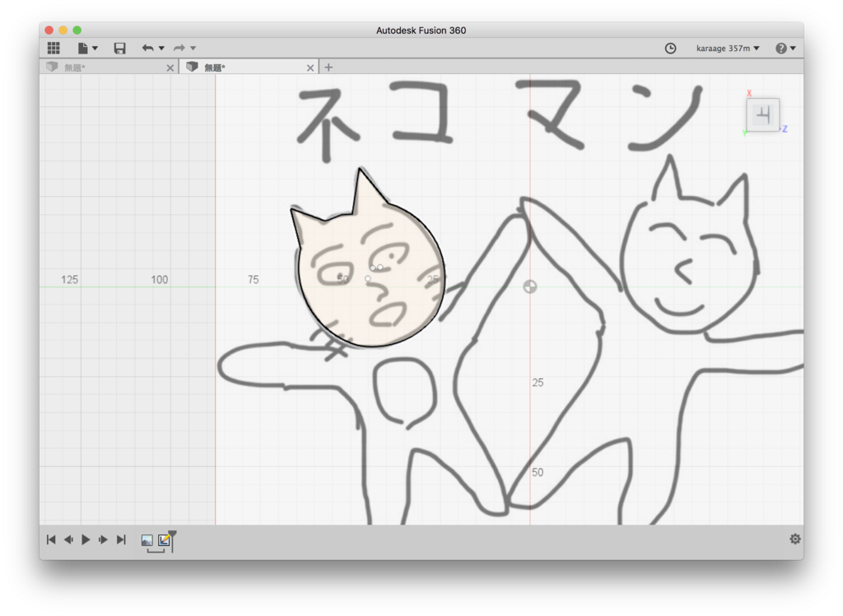Image resolution: width=843 pixels, height=616 pixels.
Task: Expand the Redo history dropdown arrow
Action: coord(193,49)
